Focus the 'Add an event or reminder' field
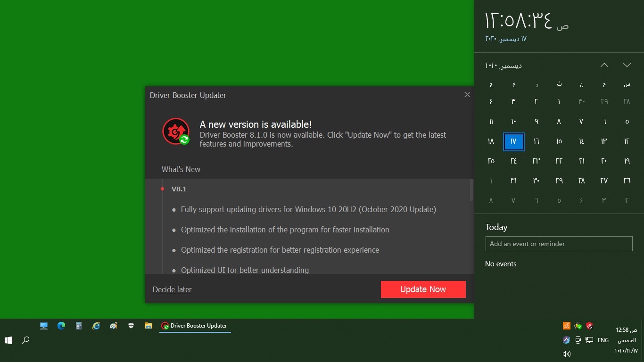This screenshot has height=362, width=644. click(559, 244)
